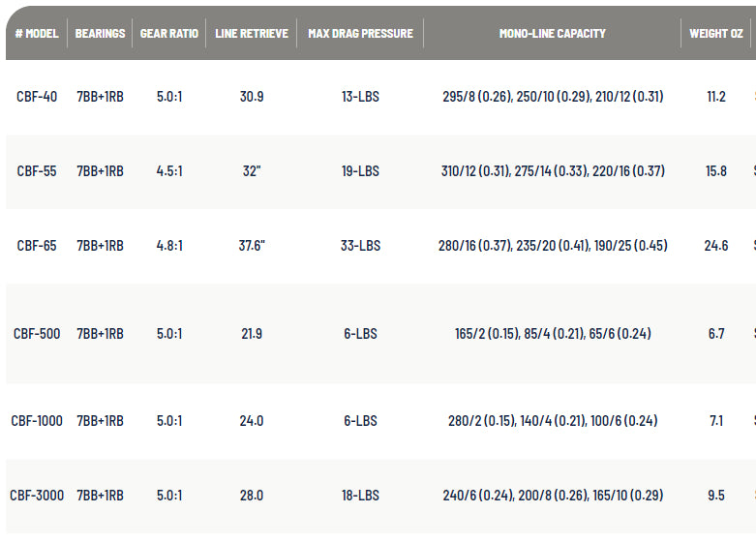Click the 24.6 weight value
Viewport: 756px width, 543px height.
(715, 246)
